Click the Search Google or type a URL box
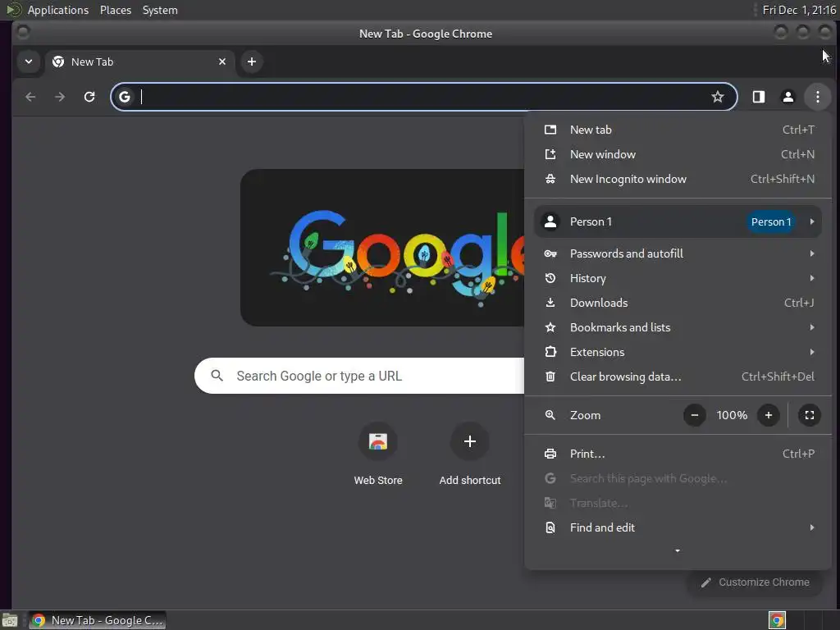Image resolution: width=840 pixels, height=630 pixels. (359, 376)
